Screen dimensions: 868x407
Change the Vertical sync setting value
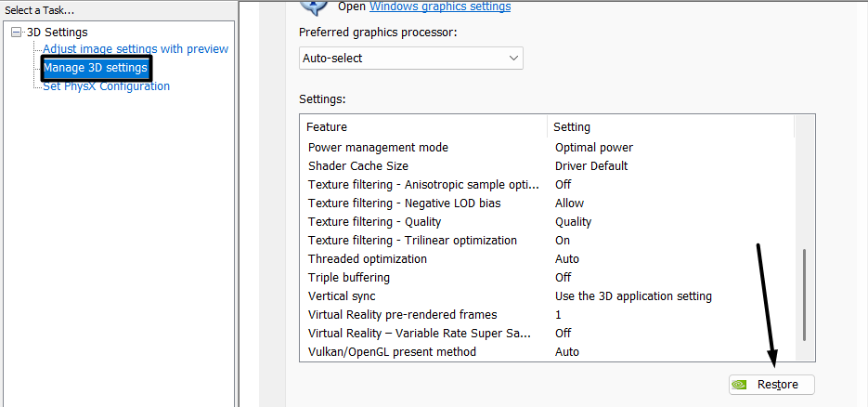pos(633,296)
